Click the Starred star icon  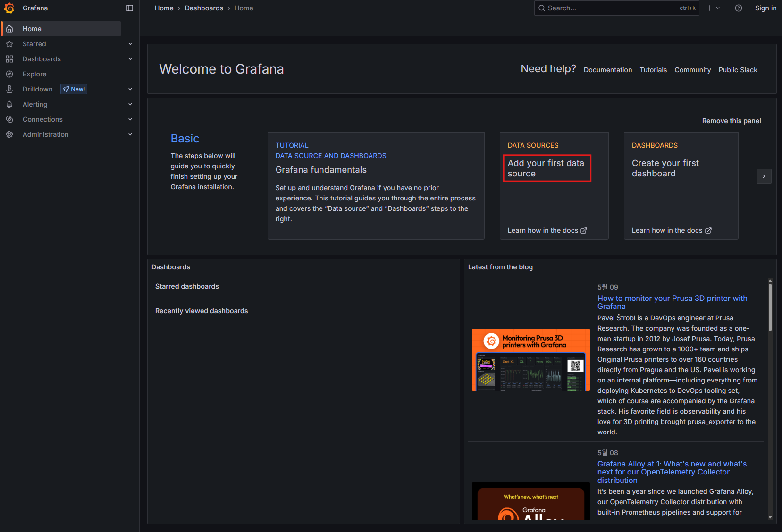[9, 44]
